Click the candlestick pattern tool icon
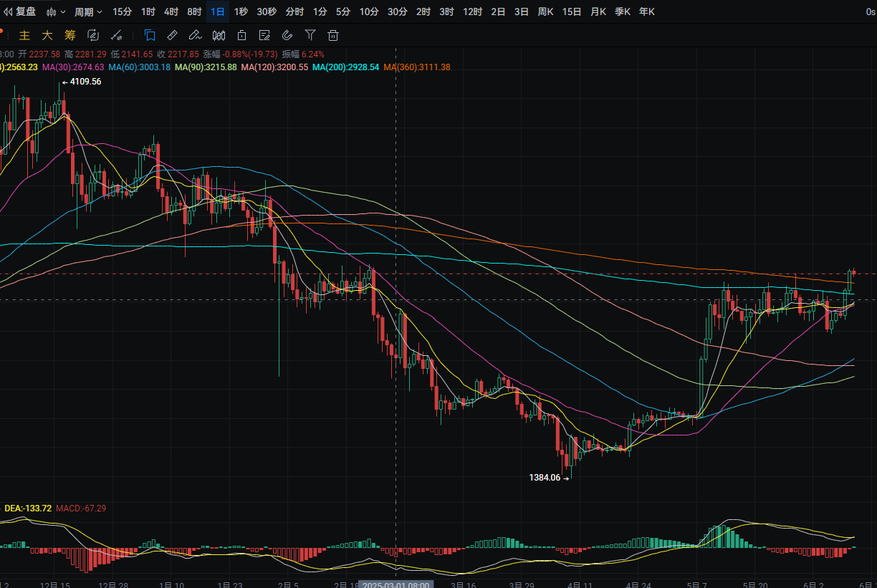This screenshot has height=588, width=877. (x=219, y=34)
